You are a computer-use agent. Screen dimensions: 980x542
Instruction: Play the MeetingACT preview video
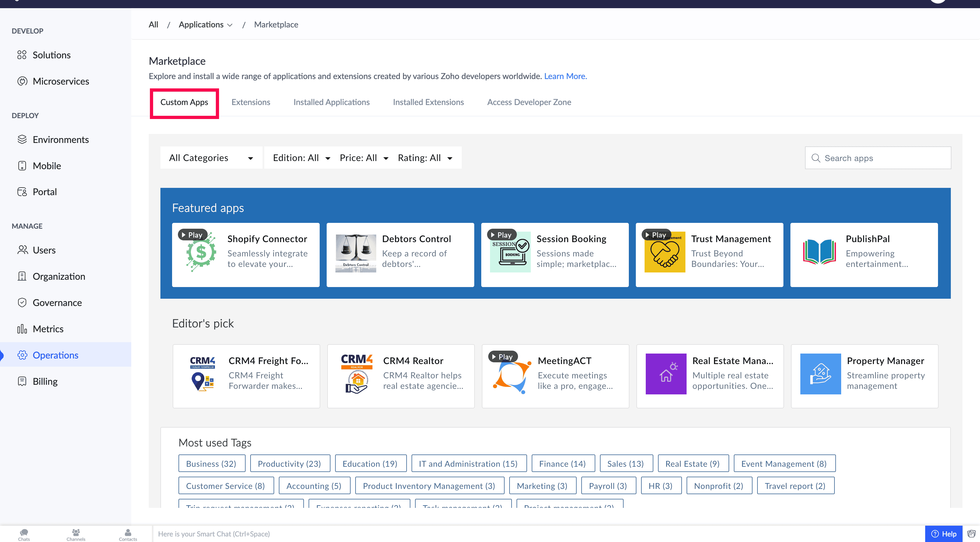(x=502, y=357)
